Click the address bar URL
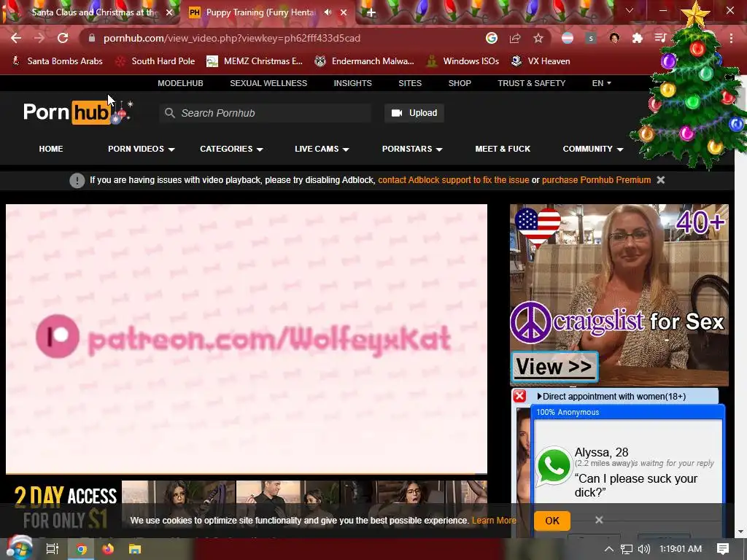The width and height of the screenshot is (747, 560). (x=231, y=38)
